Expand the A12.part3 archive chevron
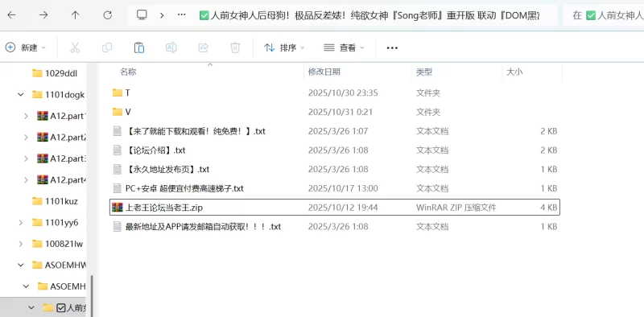The height and width of the screenshot is (317, 644). [26, 158]
